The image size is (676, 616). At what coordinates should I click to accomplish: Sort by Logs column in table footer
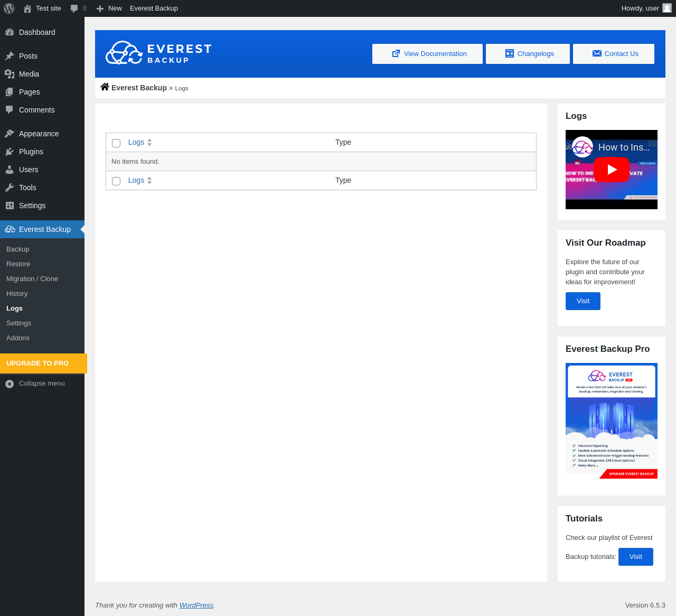(x=140, y=180)
